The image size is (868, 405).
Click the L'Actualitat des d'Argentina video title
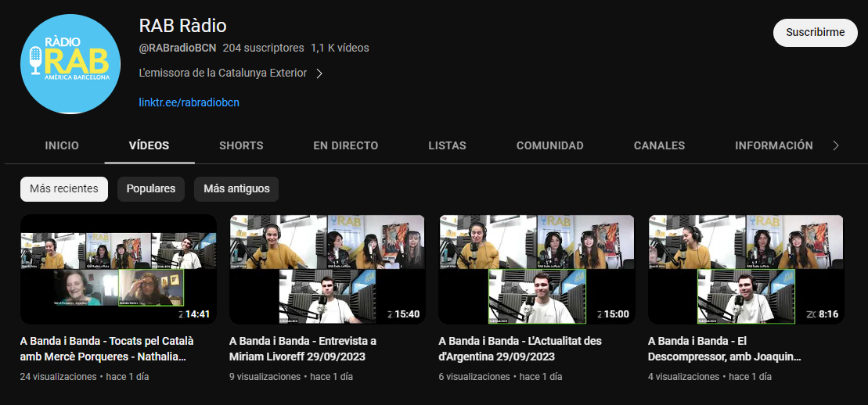click(520, 349)
